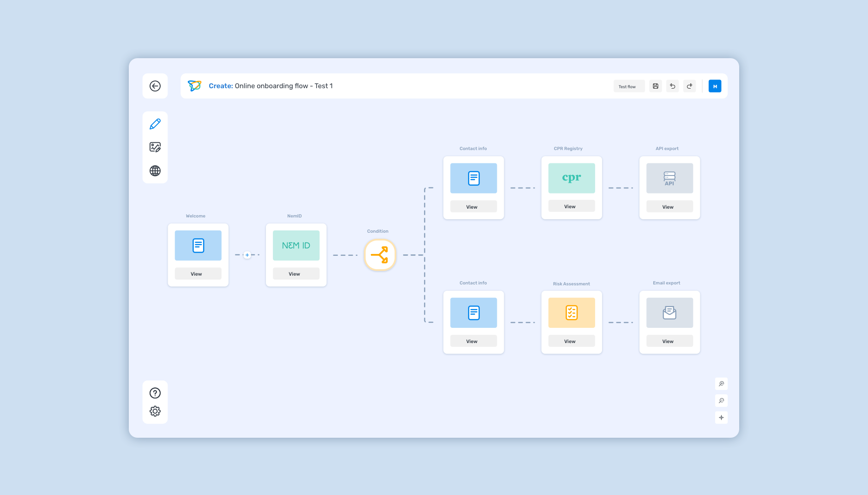
Task: View the Email export step
Action: tap(669, 341)
